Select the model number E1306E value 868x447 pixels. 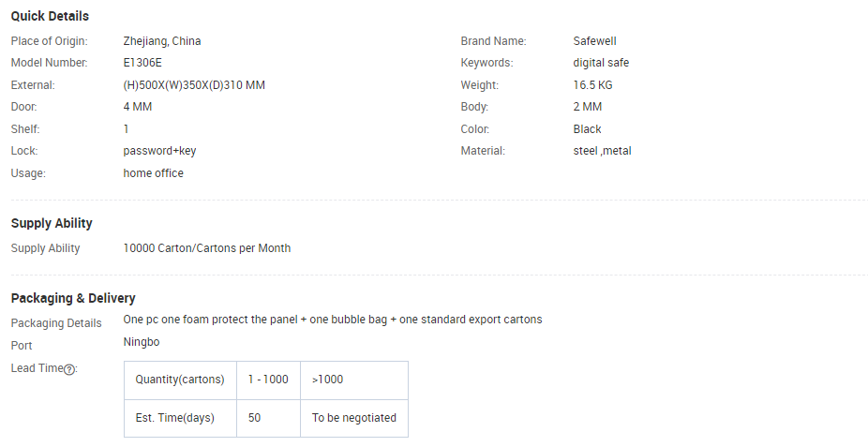(x=142, y=63)
